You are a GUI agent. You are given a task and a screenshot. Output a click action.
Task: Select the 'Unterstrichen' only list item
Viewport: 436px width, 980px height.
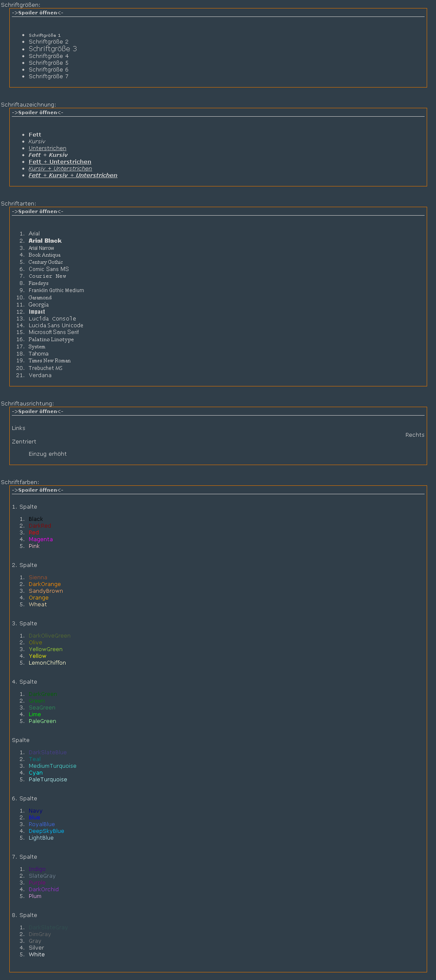coord(47,148)
